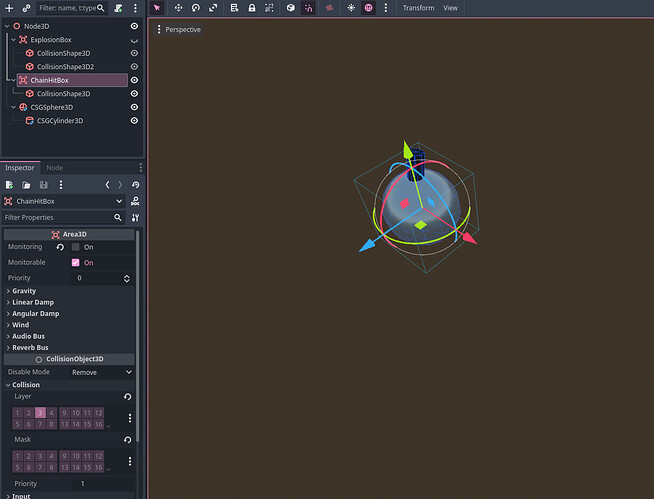Screen dimensions: 654x499
Task: Go to previous edited object in history
Action: pyautogui.click(x=108, y=185)
